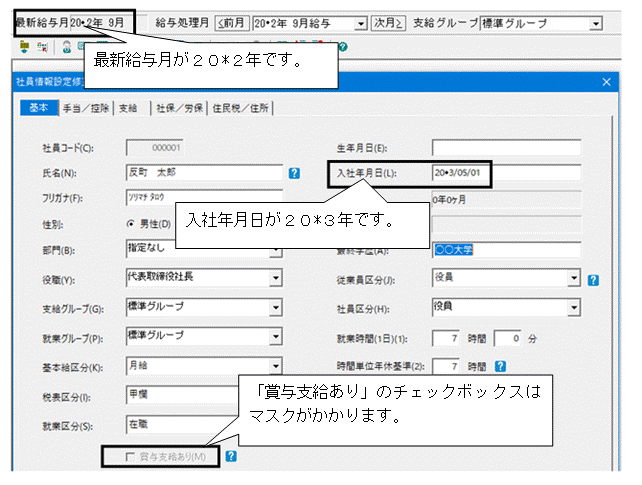Switch to the 住民税／住所 tab
The width and height of the screenshot is (642, 485).
(x=240, y=108)
